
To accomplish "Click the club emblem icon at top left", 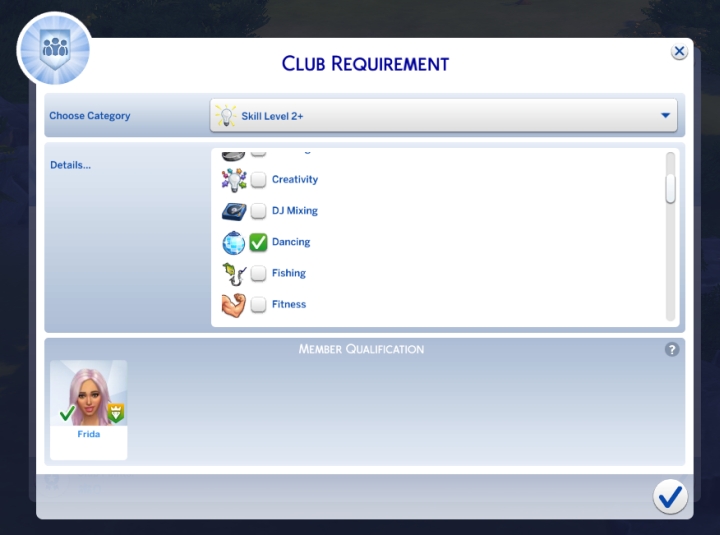I will 54,50.
